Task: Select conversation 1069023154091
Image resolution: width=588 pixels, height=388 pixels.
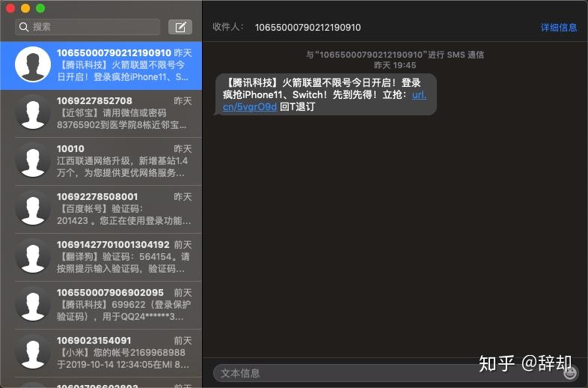Action: 101,353
